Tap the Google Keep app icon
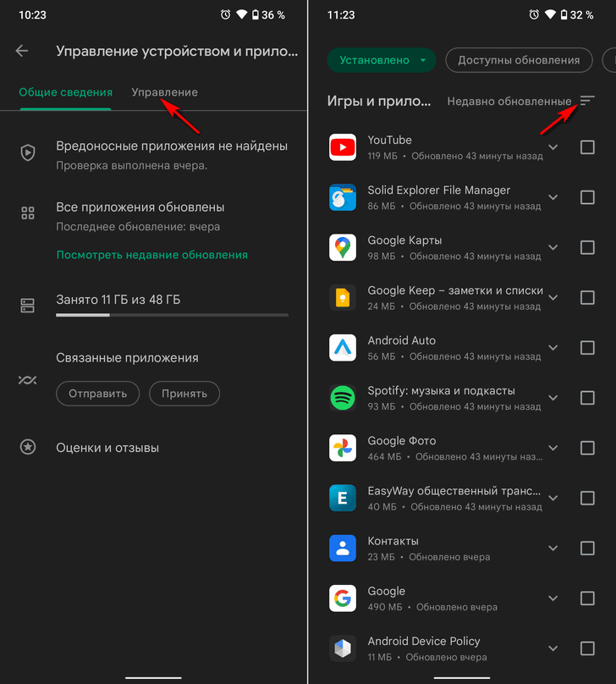The height and width of the screenshot is (684, 616). point(343,297)
